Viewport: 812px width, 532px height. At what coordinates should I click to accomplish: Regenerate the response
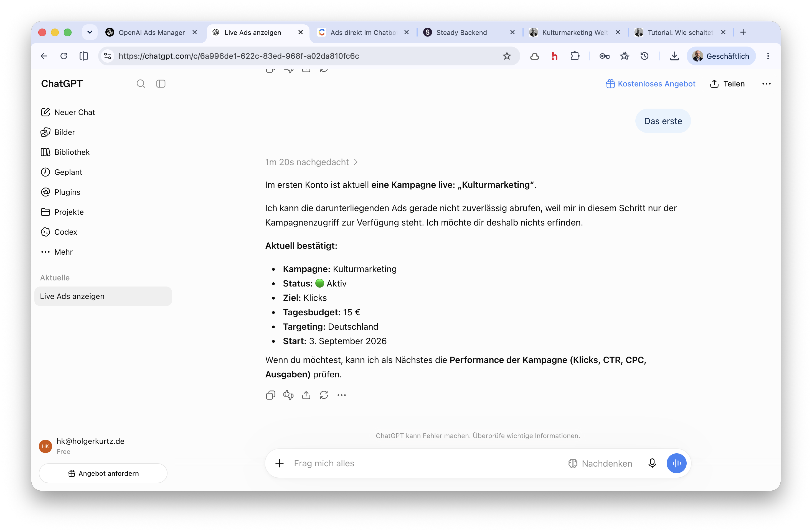click(324, 395)
